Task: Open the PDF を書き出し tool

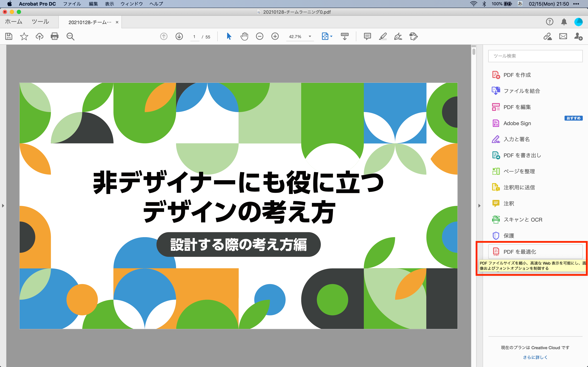Action: tap(522, 155)
